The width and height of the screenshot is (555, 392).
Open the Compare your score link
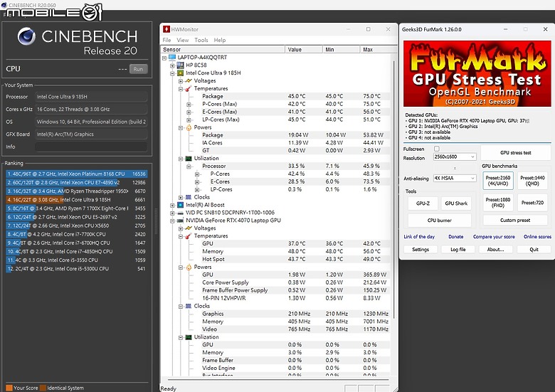494,237
